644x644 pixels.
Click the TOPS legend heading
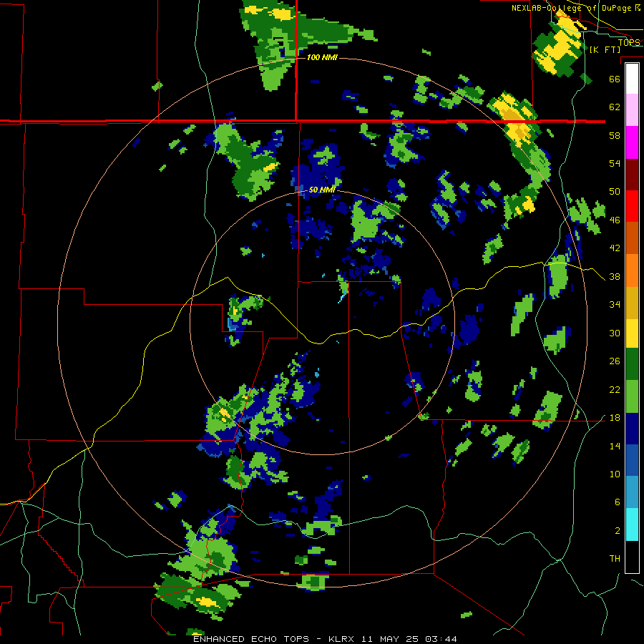tap(629, 43)
